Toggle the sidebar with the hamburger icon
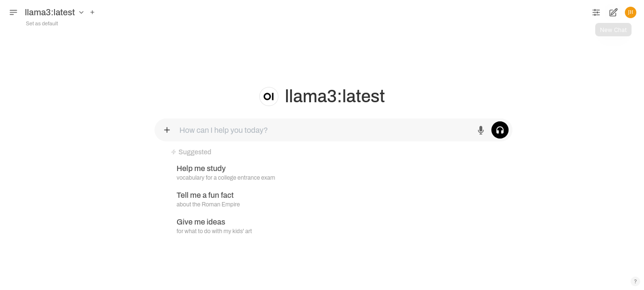 pyautogui.click(x=13, y=12)
